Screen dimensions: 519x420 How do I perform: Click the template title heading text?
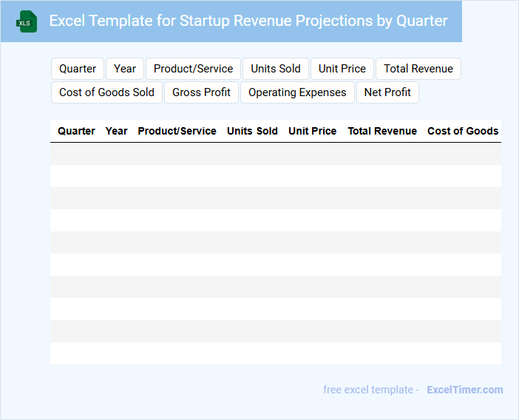(248, 21)
